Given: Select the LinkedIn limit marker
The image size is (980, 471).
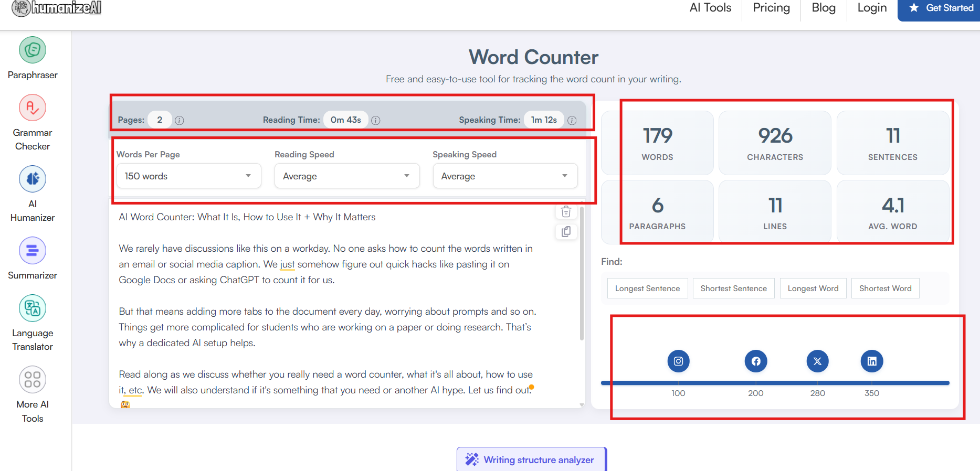Looking at the screenshot, I should click(x=871, y=361).
